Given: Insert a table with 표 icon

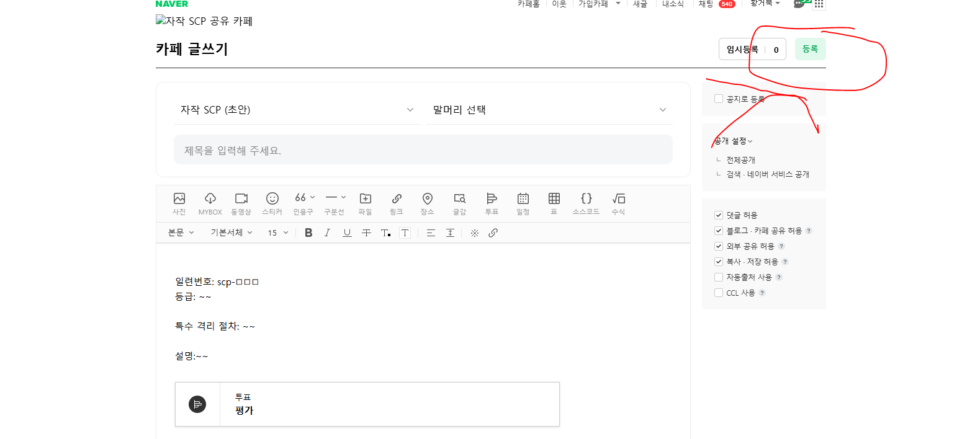Looking at the screenshot, I should [554, 203].
